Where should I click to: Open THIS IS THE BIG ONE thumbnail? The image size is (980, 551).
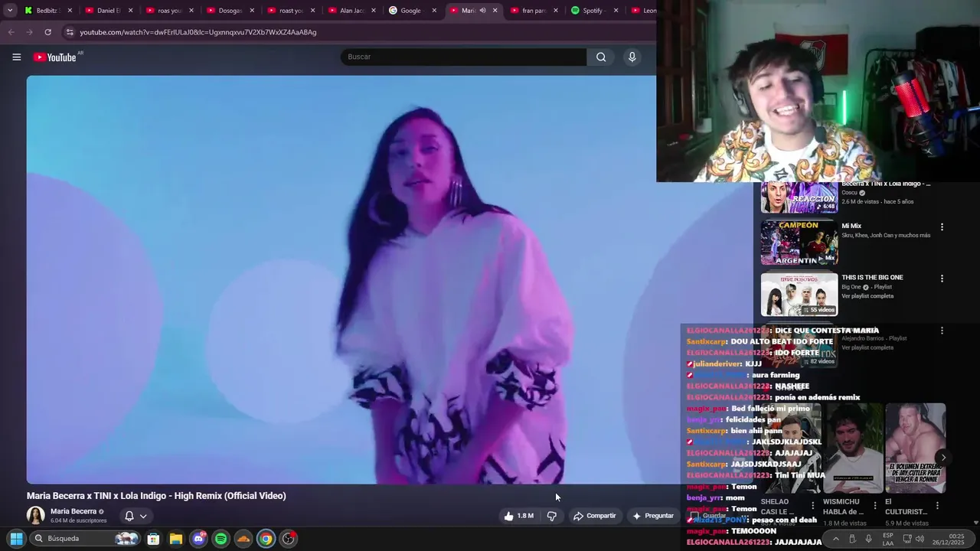pyautogui.click(x=799, y=294)
